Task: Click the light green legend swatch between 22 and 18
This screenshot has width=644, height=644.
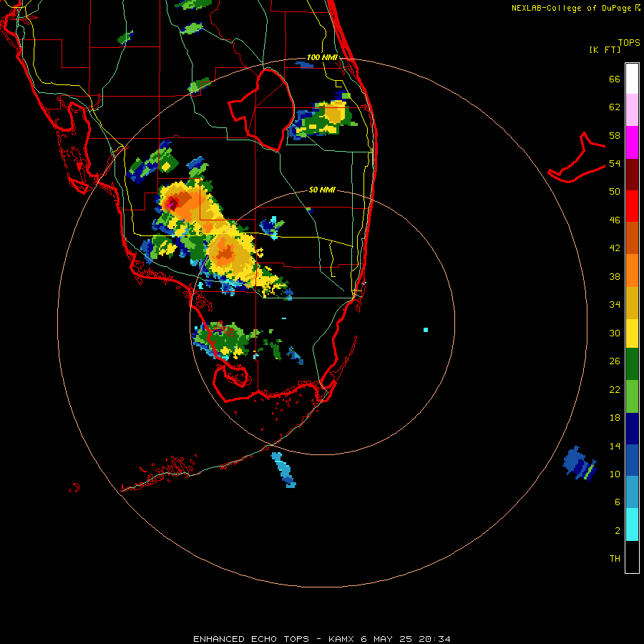Action: [x=632, y=396]
